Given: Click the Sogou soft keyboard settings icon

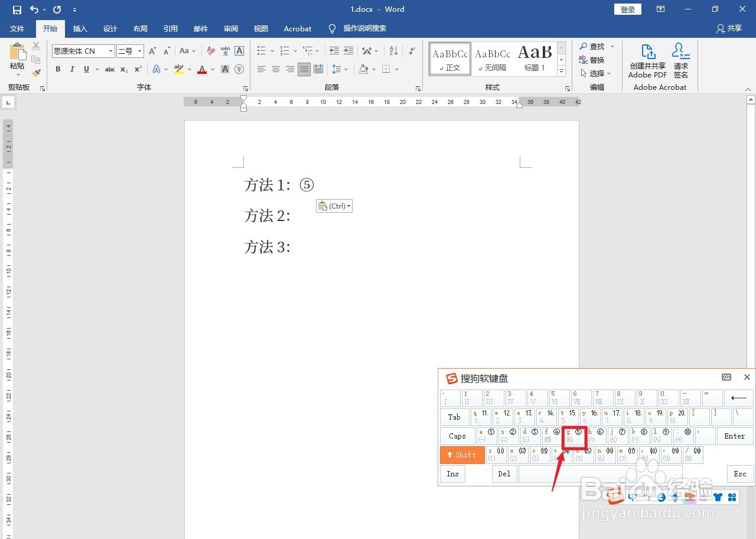Looking at the screenshot, I should coord(726,377).
